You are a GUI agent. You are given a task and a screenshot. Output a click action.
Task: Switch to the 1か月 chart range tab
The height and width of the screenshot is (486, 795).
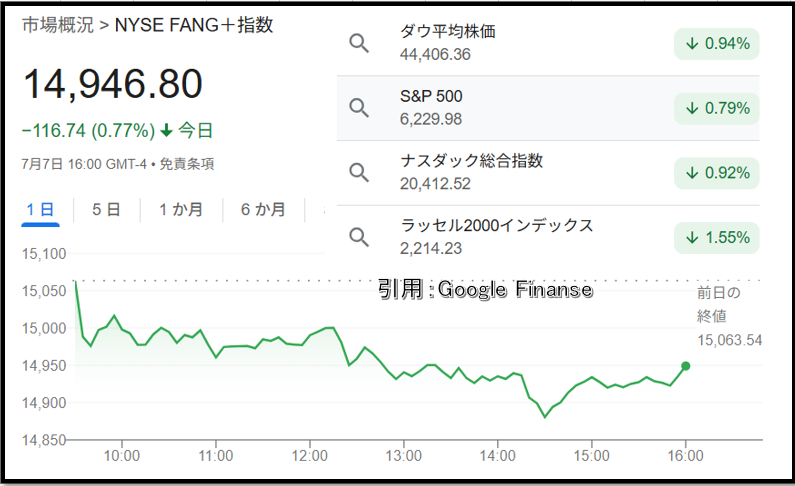[x=181, y=210]
